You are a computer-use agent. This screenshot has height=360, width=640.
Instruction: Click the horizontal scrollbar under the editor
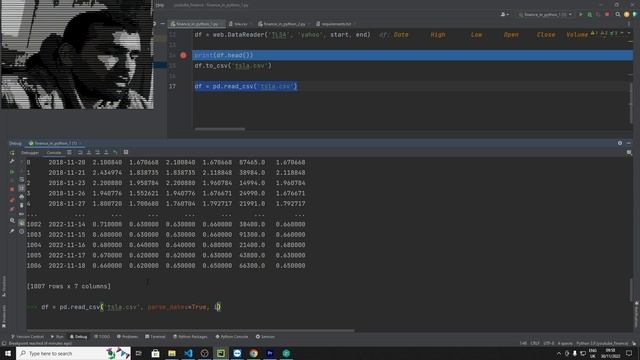point(220,129)
